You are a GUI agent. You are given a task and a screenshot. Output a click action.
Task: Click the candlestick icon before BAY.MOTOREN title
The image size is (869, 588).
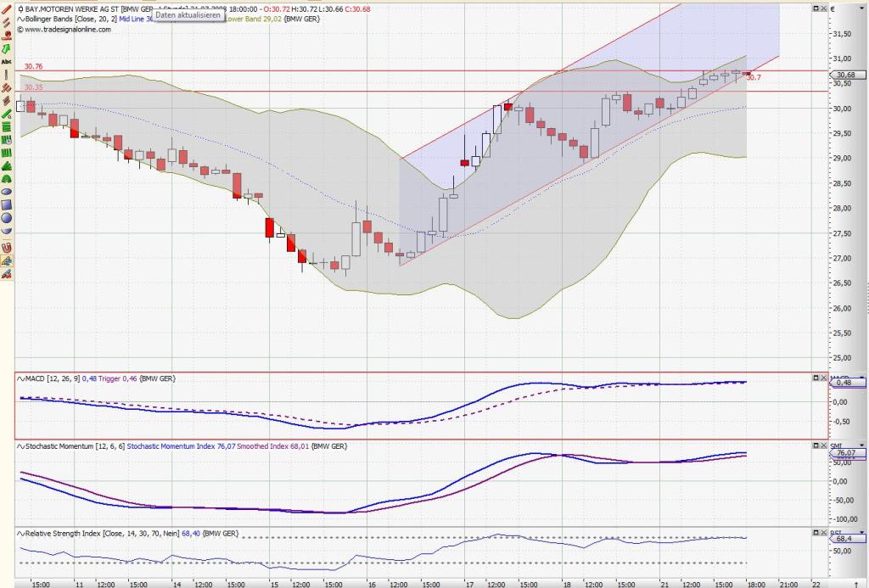[x=20, y=9]
